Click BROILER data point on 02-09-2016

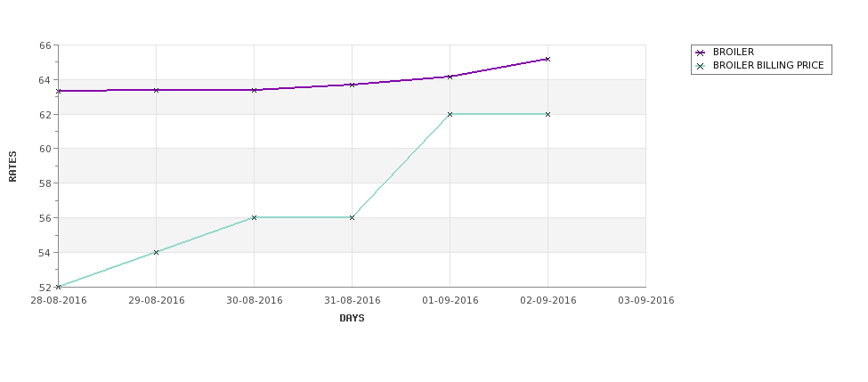[548, 59]
